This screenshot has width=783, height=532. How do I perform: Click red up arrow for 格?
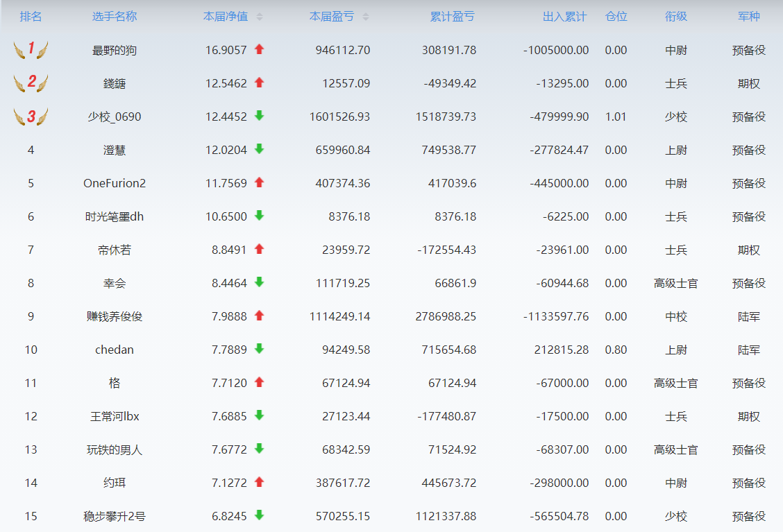click(x=259, y=381)
